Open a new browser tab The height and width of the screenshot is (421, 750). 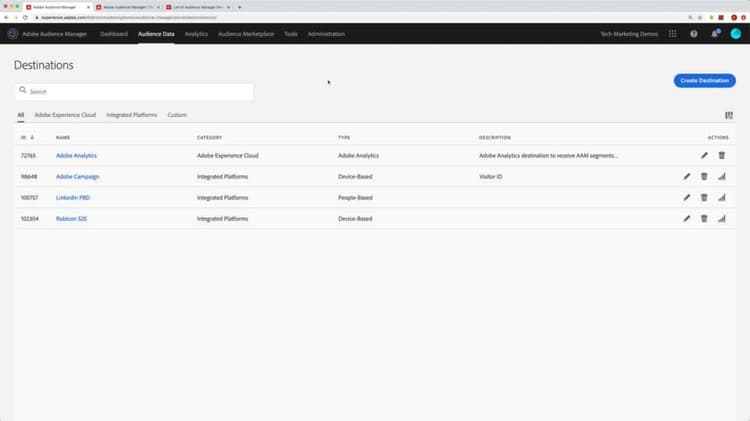click(240, 7)
